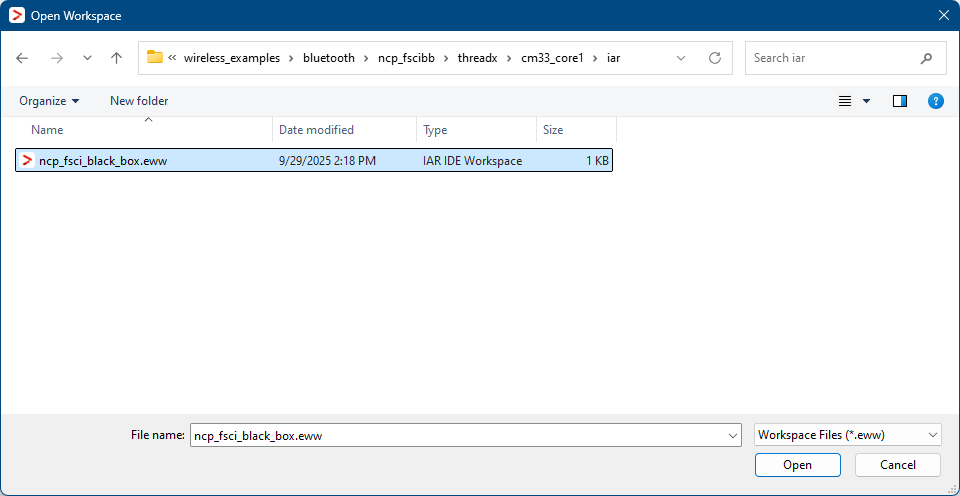
Task: Click the change view list icon
Action: tap(845, 101)
